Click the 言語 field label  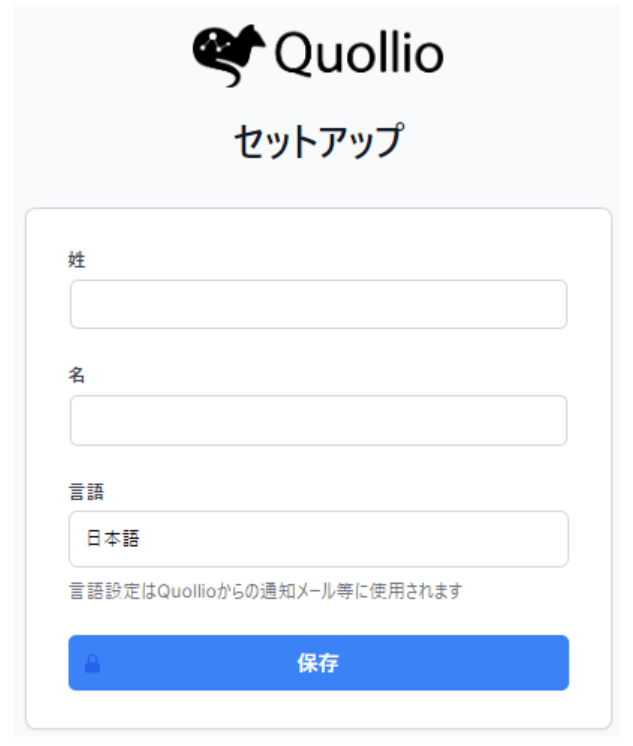coord(86,491)
